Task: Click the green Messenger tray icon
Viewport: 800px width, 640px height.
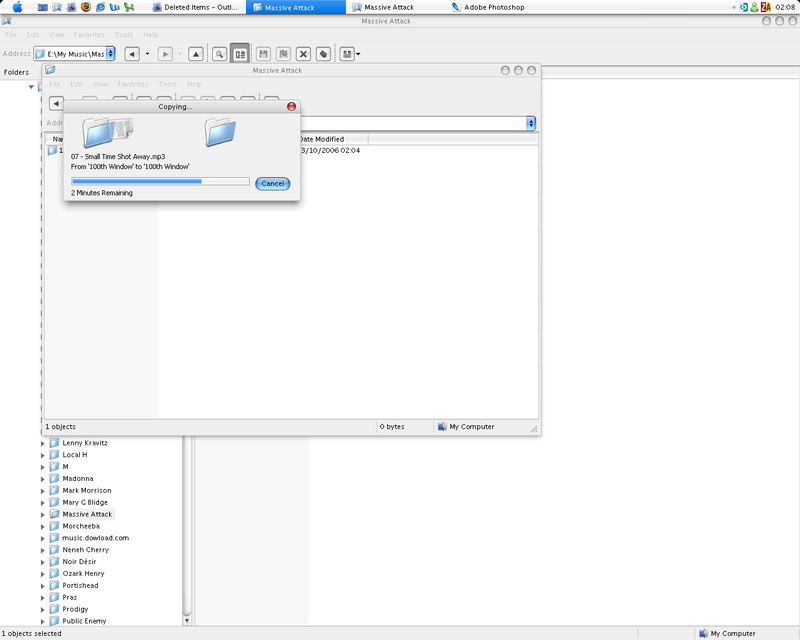Action: tap(754, 7)
